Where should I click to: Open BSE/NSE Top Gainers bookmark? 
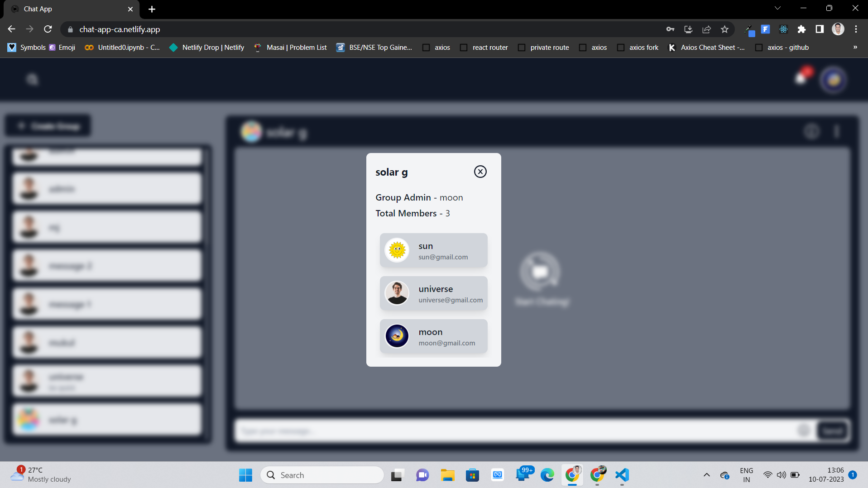(x=374, y=48)
